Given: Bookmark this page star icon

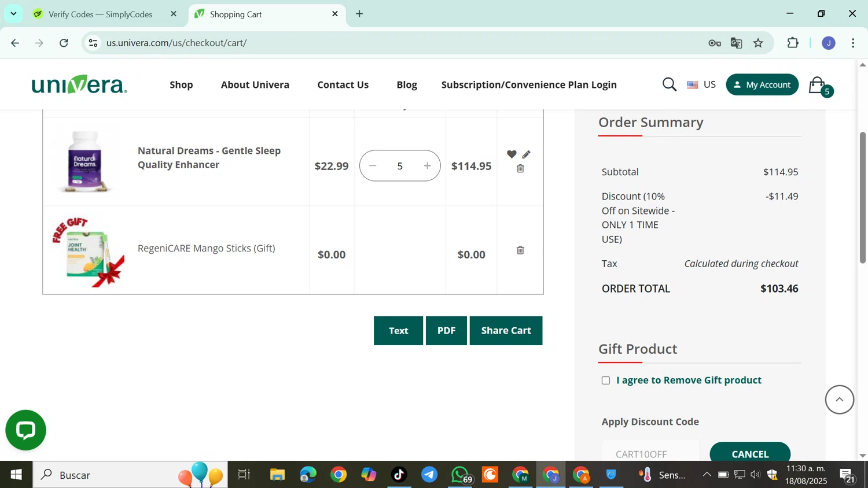Looking at the screenshot, I should click(758, 43).
